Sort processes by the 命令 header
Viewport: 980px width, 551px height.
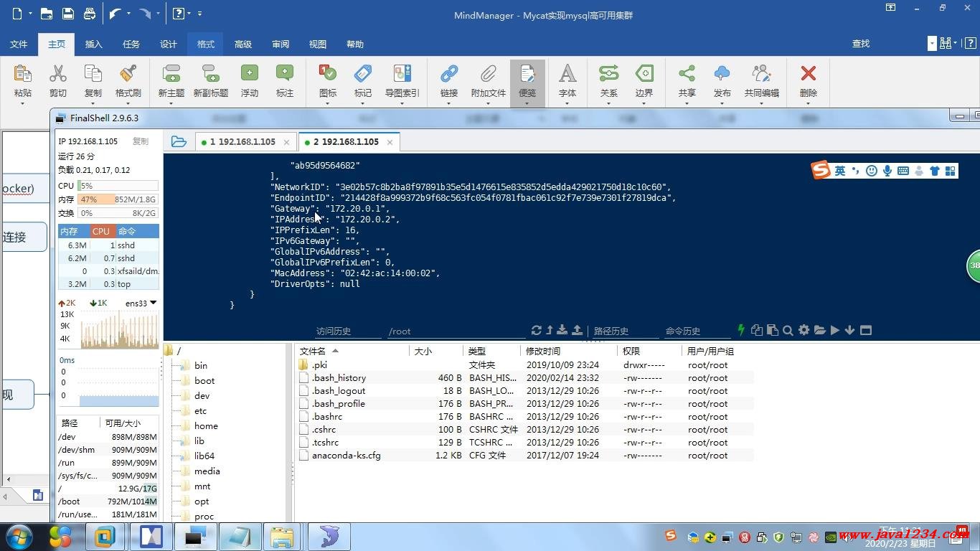point(137,231)
